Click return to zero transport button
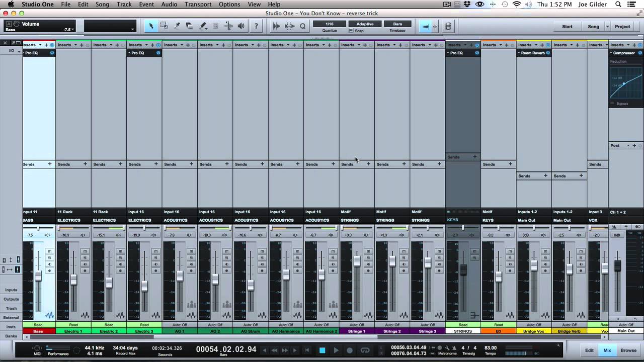 coord(306,350)
